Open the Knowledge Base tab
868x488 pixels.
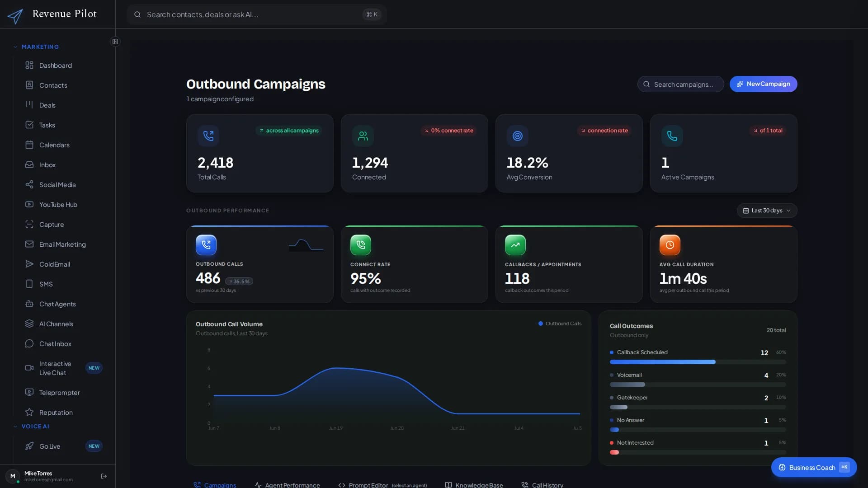474,485
